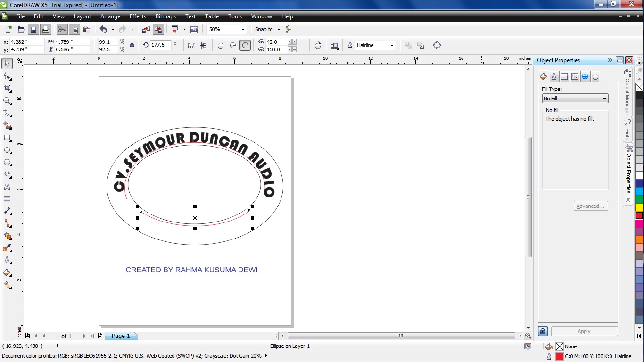Image resolution: width=644 pixels, height=362 pixels.
Task: Toggle the Arc shape button
Action: tap(245, 46)
